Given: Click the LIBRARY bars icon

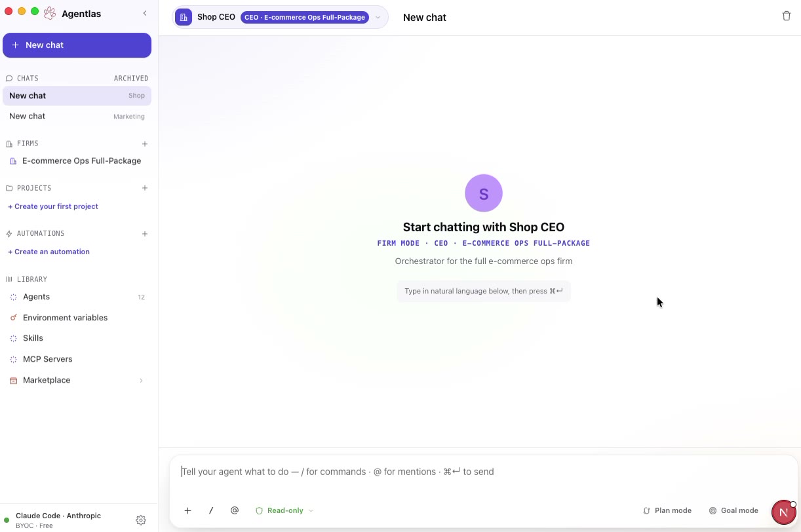Looking at the screenshot, I should pos(9,279).
